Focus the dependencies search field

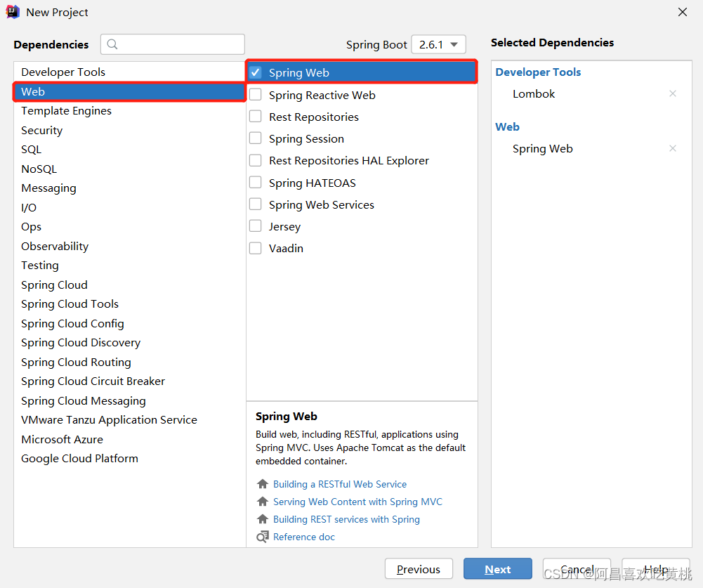click(x=173, y=44)
